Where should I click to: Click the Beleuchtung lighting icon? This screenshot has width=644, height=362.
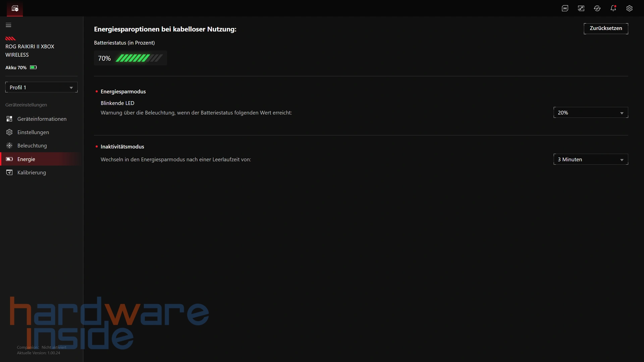9,145
